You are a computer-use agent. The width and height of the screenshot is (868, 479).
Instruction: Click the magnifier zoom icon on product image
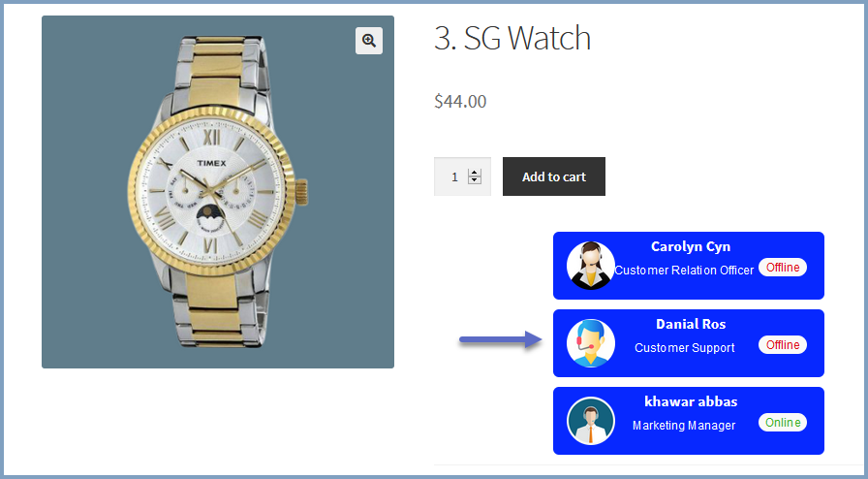click(x=369, y=41)
